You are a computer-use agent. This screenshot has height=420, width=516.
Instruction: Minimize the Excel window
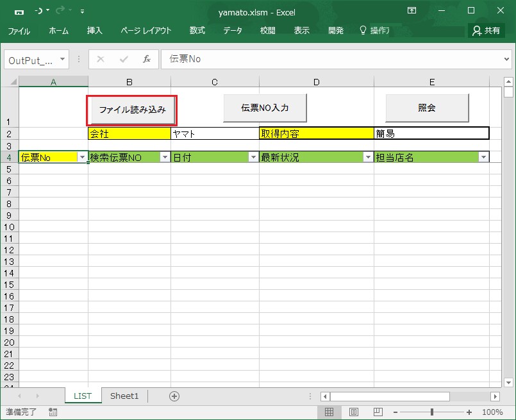click(442, 10)
